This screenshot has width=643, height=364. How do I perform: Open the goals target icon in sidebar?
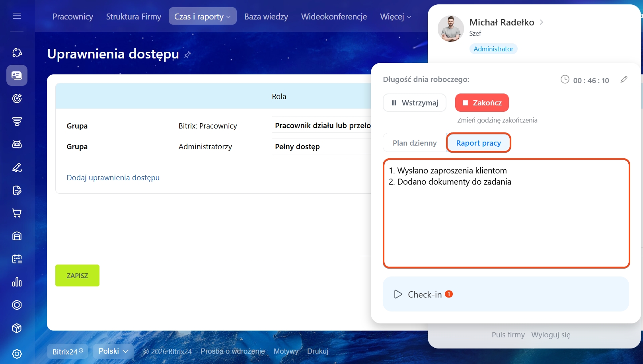click(17, 98)
